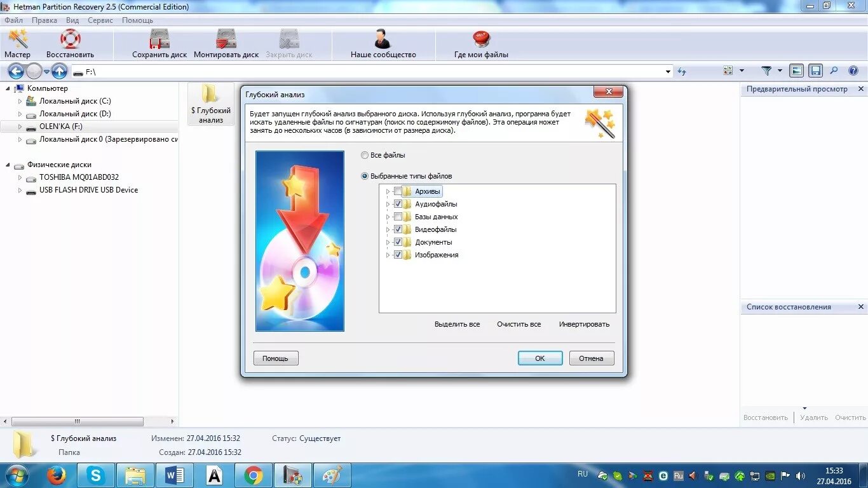
Task: Click Очистить все link
Action: 519,324
